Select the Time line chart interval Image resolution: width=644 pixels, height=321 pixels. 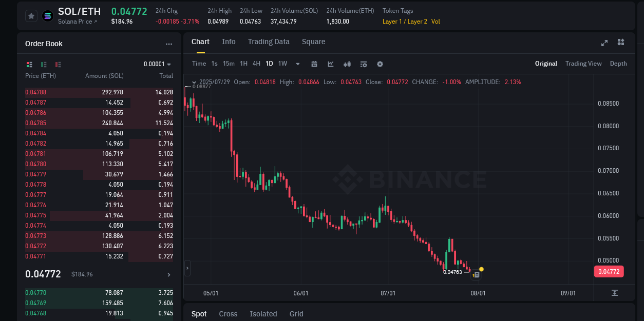coord(199,64)
